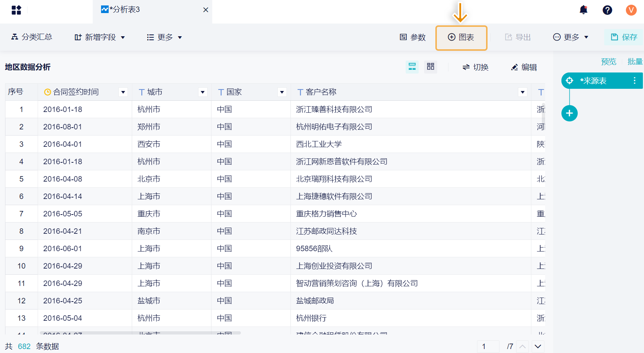Click the horizontal scrollbar of the table
The image size is (644, 353).
click(140, 333)
